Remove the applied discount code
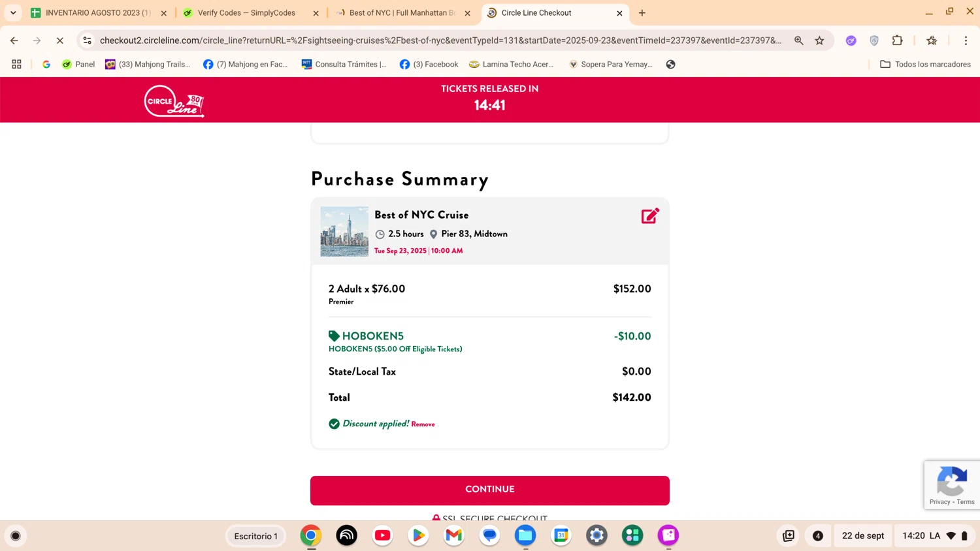This screenshot has height=551, width=980. coord(423,424)
